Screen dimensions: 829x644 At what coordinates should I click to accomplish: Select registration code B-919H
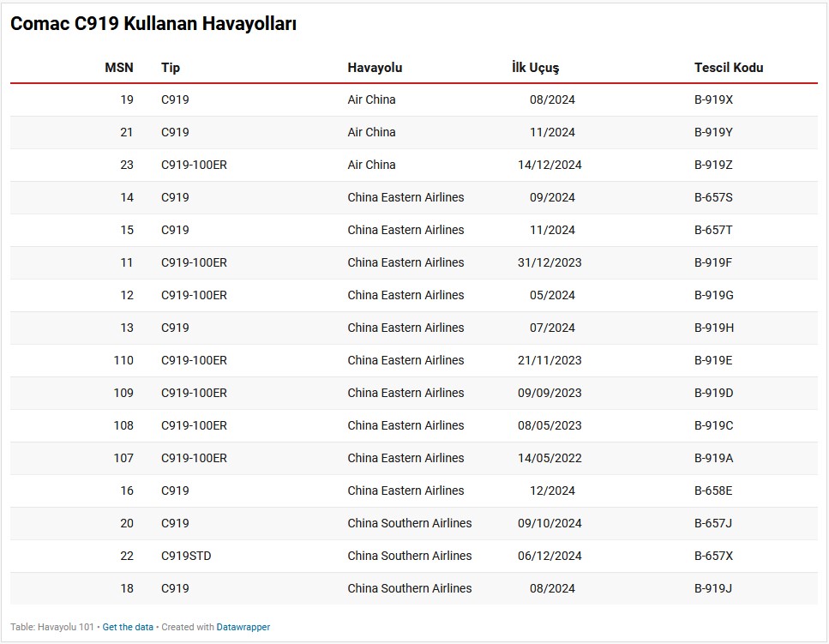point(714,328)
